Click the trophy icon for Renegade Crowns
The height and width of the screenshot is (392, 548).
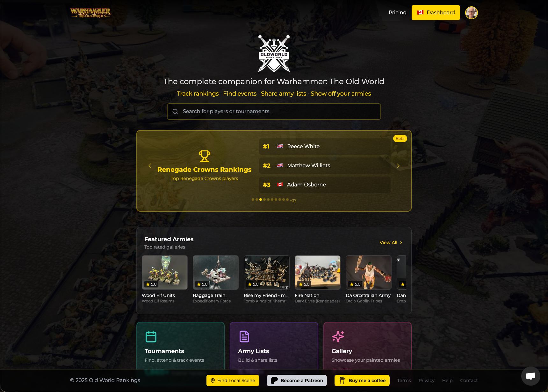(204, 156)
